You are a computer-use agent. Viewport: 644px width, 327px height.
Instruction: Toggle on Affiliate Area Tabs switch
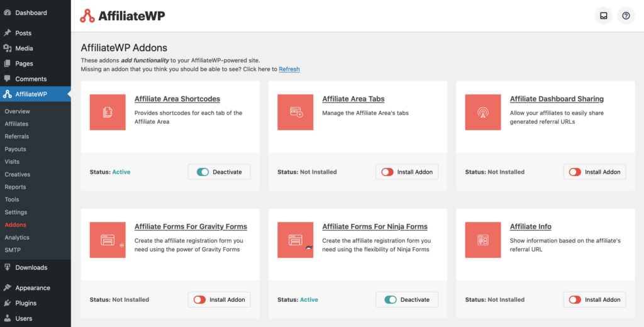(x=387, y=172)
